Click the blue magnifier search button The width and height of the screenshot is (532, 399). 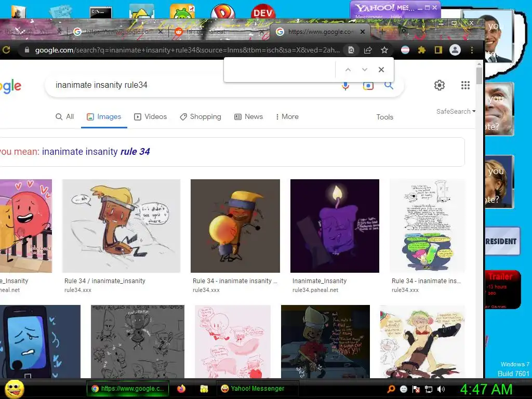389,85
